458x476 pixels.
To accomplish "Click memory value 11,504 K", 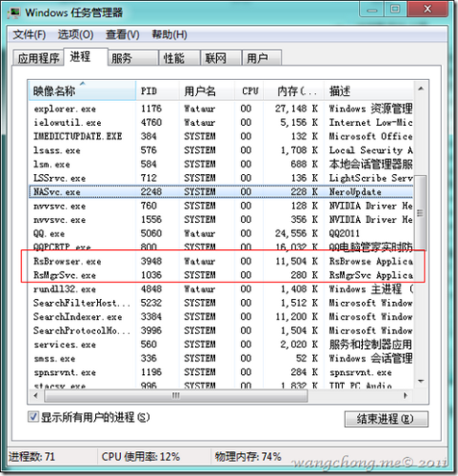I will 296,262.
